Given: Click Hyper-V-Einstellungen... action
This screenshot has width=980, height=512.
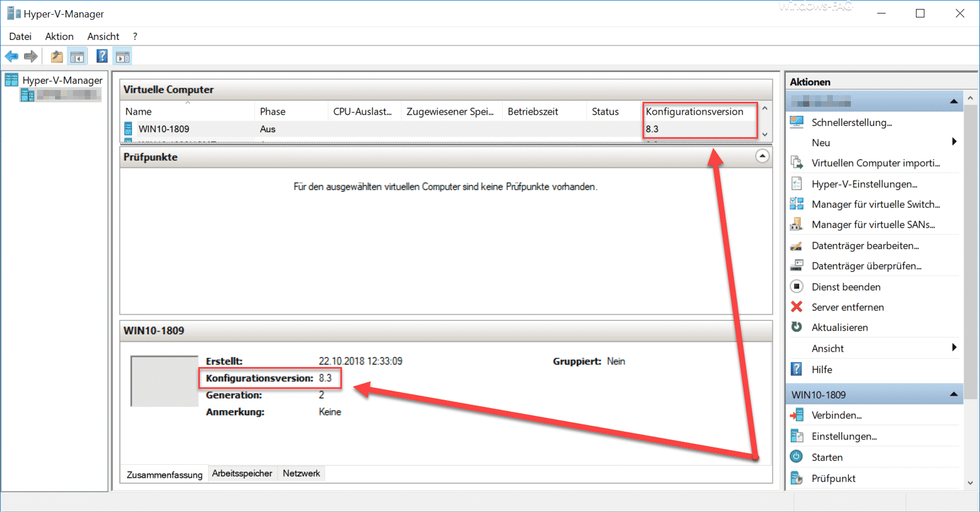Looking at the screenshot, I should point(864,184).
